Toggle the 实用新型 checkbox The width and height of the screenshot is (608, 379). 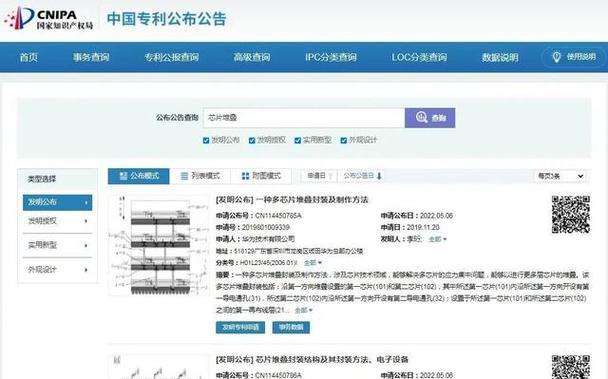point(297,140)
